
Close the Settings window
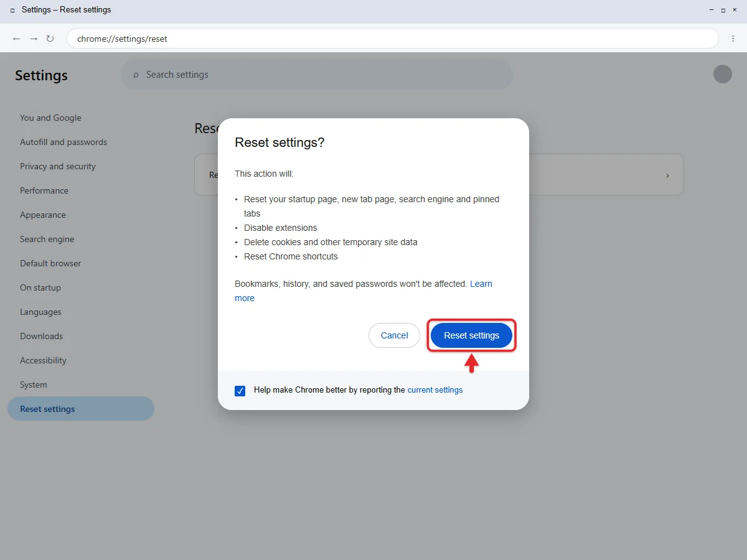click(x=735, y=11)
